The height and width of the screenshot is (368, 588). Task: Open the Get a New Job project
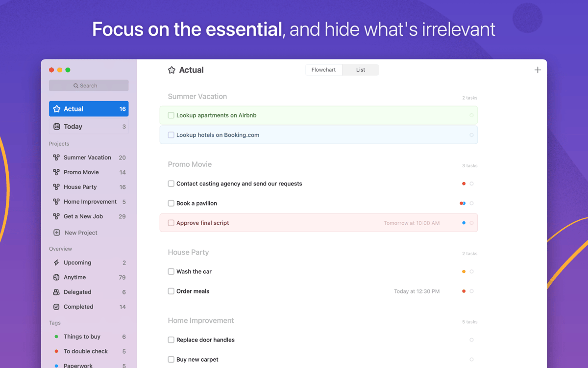83,216
